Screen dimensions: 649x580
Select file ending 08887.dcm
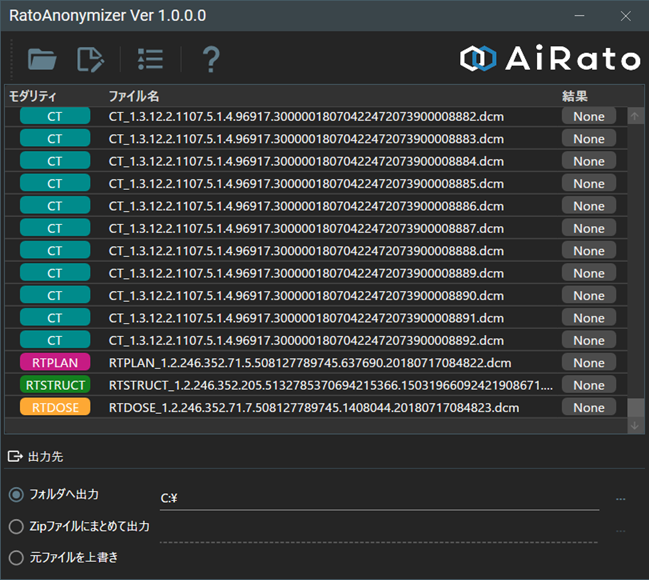click(x=306, y=228)
